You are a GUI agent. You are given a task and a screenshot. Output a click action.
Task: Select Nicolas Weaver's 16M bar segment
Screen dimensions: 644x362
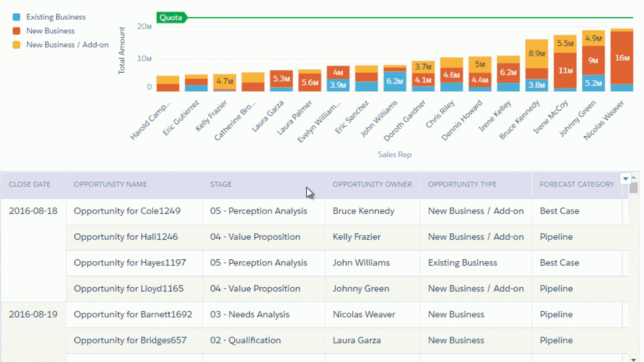[x=622, y=58]
